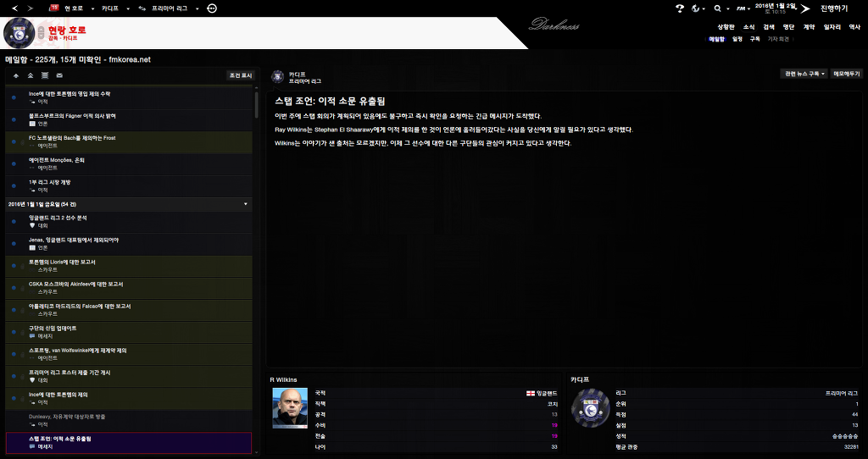The width and height of the screenshot is (868, 459).
Task: Click double up-arrow inbox toolbar icon
Action: [31, 75]
